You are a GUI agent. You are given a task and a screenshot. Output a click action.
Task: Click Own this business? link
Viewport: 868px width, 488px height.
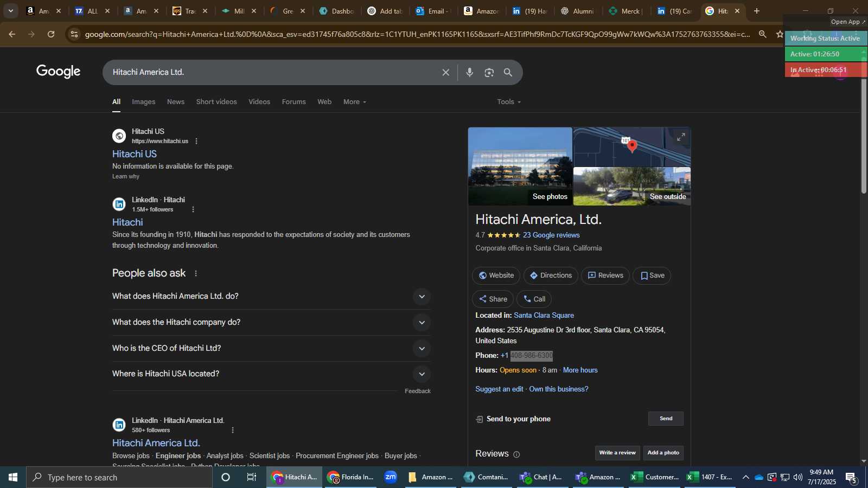pyautogui.click(x=558, y=389)
